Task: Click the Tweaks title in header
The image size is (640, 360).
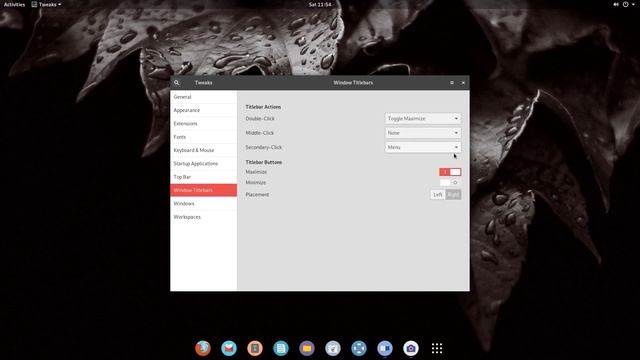Action: point(203,82)
